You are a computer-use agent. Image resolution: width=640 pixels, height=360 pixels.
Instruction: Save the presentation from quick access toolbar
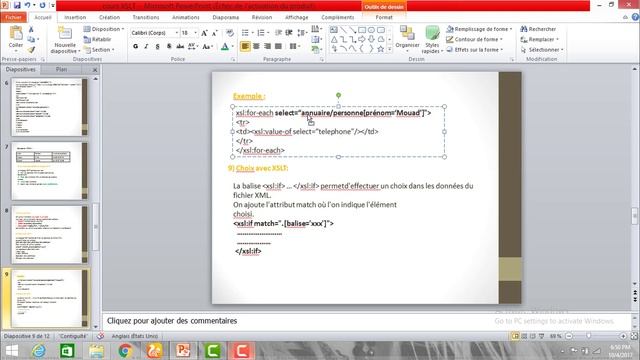17,5
